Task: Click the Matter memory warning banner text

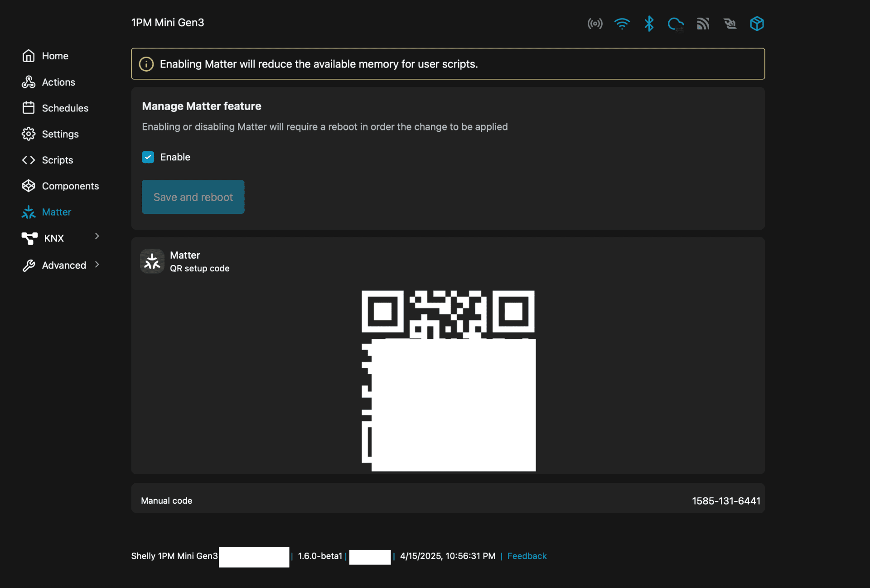Action: tap(319, 64)
